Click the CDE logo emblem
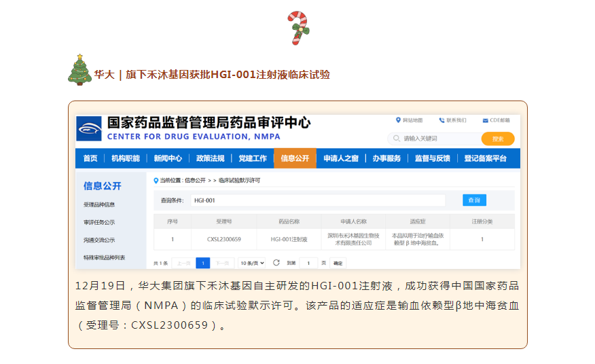Screen dimensions: 595x364 pyautogui.click(x=89, y=128)
